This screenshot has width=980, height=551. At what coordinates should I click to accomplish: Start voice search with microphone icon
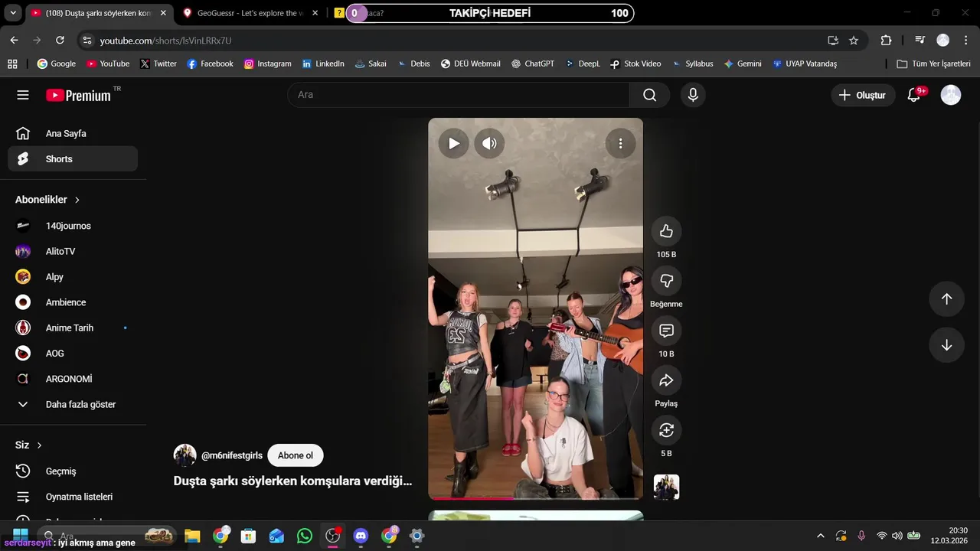[693, 95]
